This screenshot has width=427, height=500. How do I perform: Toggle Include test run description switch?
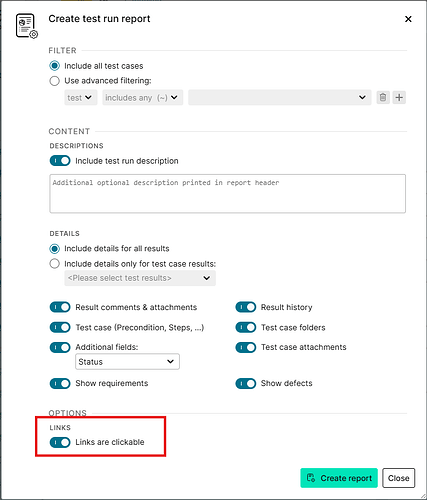tap(60, 161)
